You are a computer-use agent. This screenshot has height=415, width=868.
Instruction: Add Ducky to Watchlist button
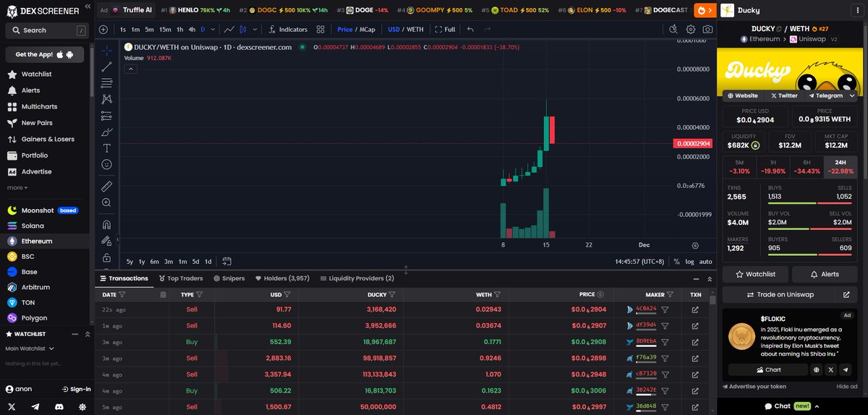pyautogui.click(x=755, y=275)
